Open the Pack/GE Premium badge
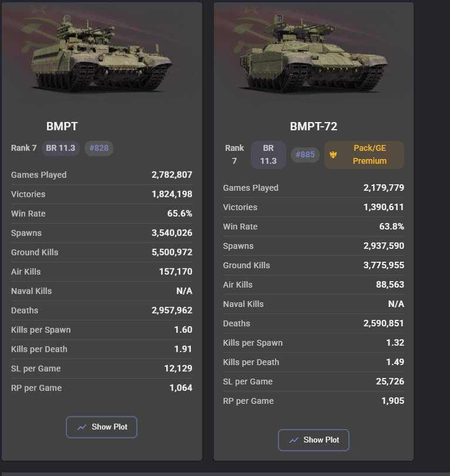The width and height of the screenshot is (450, 476). pos(364,155)
